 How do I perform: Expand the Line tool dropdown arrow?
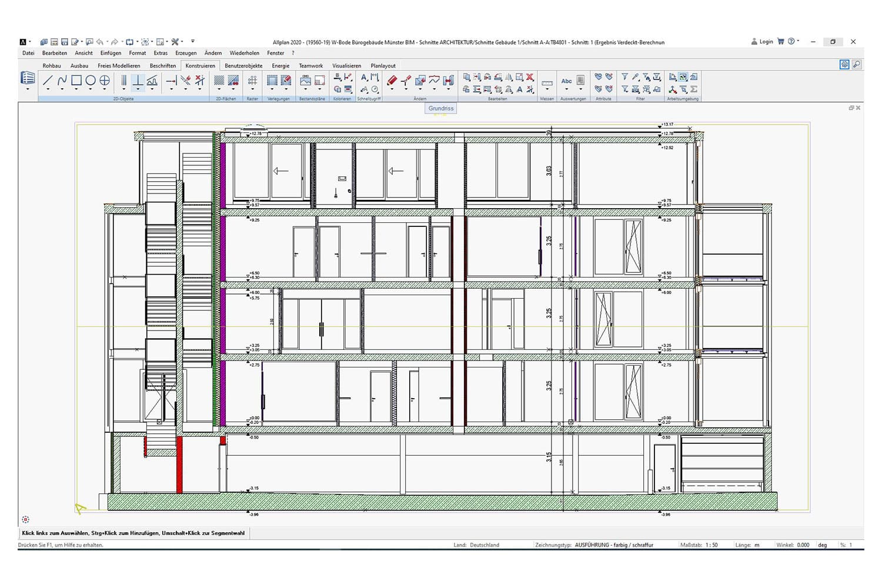pyautogui.click(x=48, y=90)
